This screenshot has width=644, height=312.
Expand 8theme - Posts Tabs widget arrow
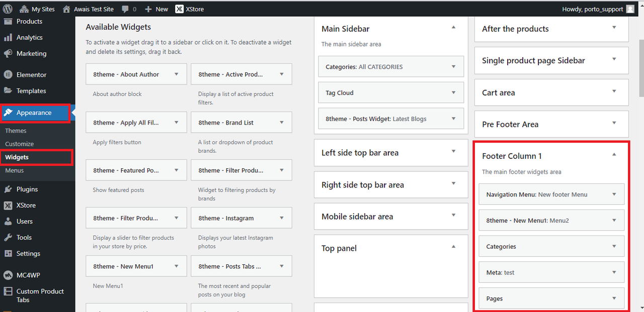(281, 266)
